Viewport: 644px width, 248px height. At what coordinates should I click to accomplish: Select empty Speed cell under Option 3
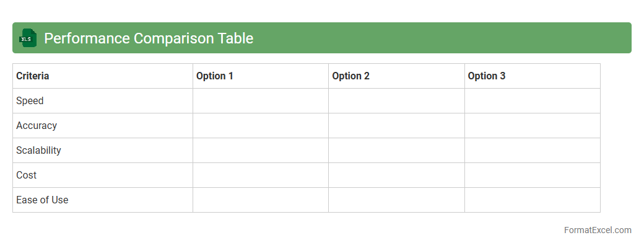tap(532, 101)
